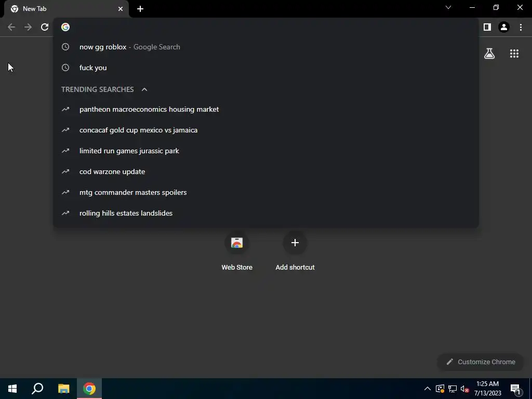Viewport: 532px width, 399px height.
Task: Open the Web Store shortcut
Action: pyautogui.click(x=237, y=251)
